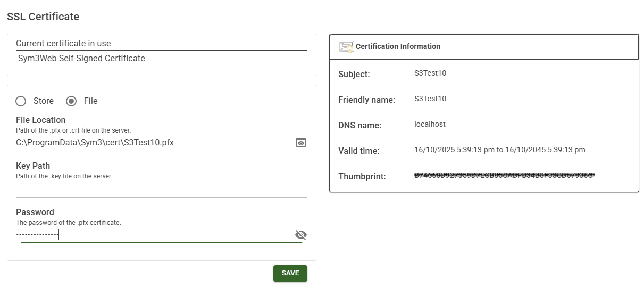Click the File Location path input
Image resolution: width=644 pixels, height=287 pixels.
(154, 143)
